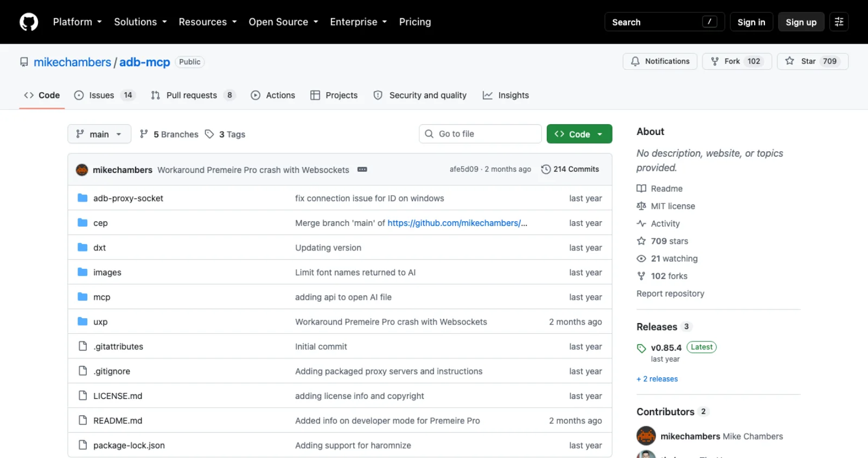Expand the Open Source menu
The image size is (868, 458).
(284, 22)
